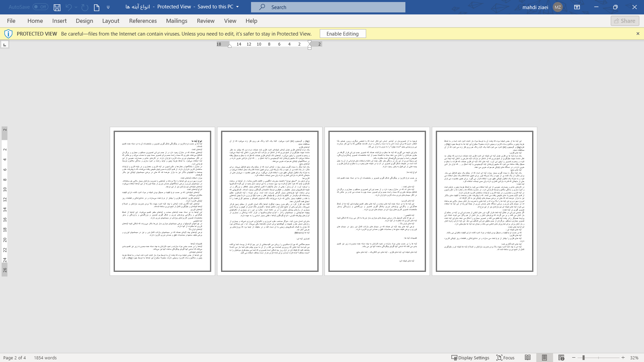This screenshot has width=644, height=362.
Task: Click the 32% zoom level
Action: point(634,358)
